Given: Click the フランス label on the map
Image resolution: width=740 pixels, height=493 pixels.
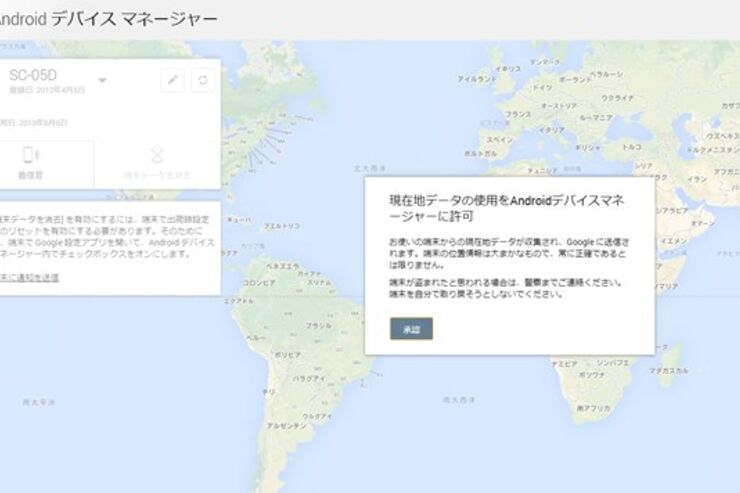Looking at the screenshot, I should 518,114.
